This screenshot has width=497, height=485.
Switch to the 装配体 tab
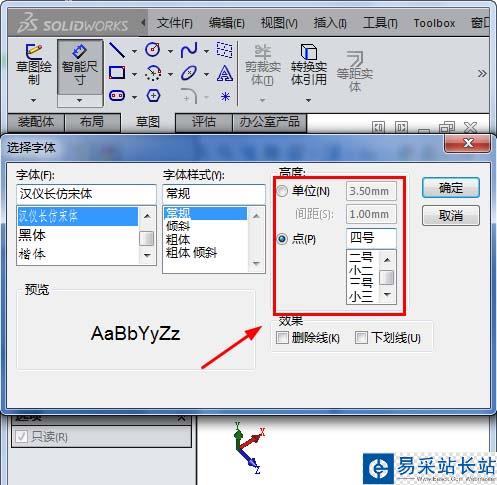point(36,122)
